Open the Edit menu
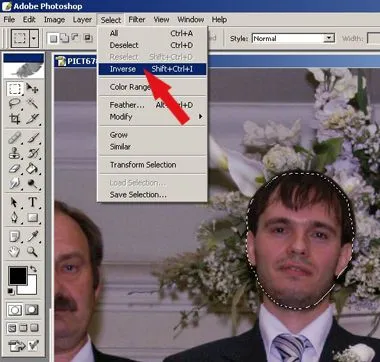The image size is (380, 362). pyautogui.click(x=29, y=20)
